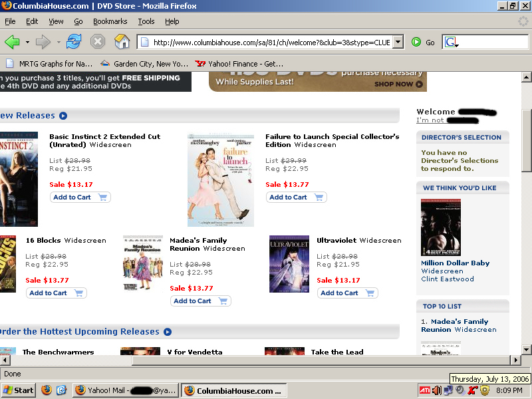This screenshot has width=532, height=399.
Task: Click the Firefox activity throbber icon
Action: [x=523, y=21]
